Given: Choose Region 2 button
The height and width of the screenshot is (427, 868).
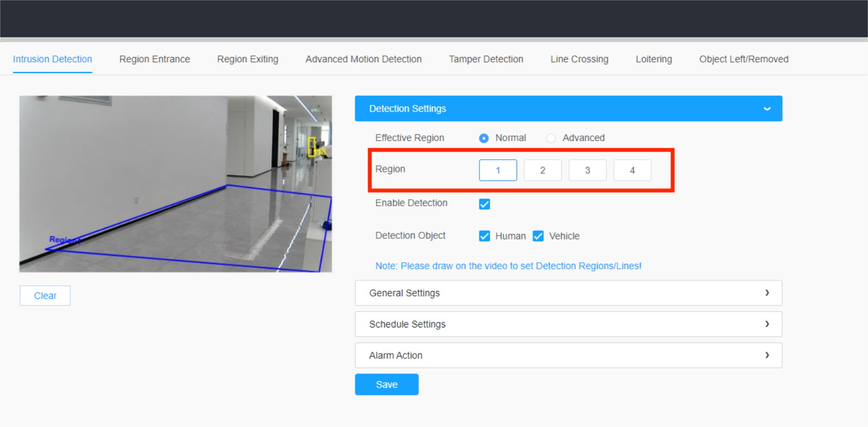Looking at the screenshot, I should 543,170.
